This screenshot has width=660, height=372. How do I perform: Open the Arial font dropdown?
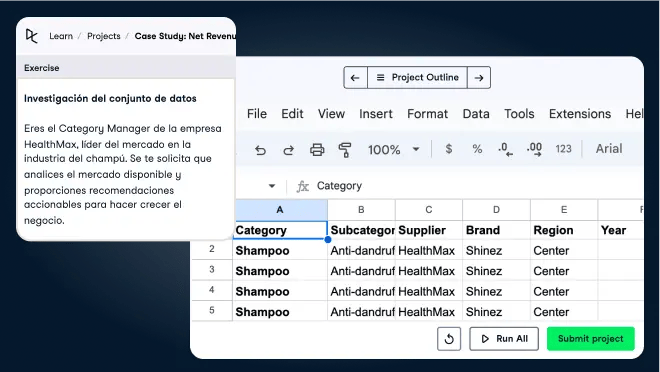click(609, 149)
